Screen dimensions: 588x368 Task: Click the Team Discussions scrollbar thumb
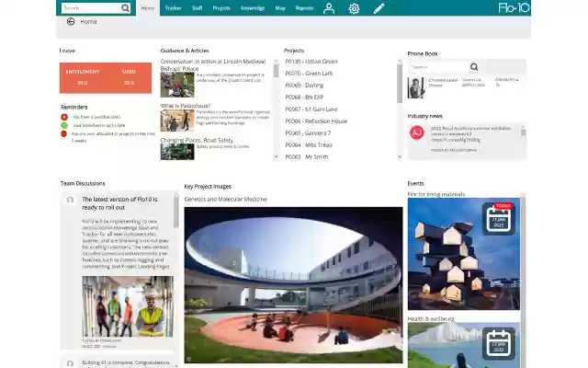point(175,212)
